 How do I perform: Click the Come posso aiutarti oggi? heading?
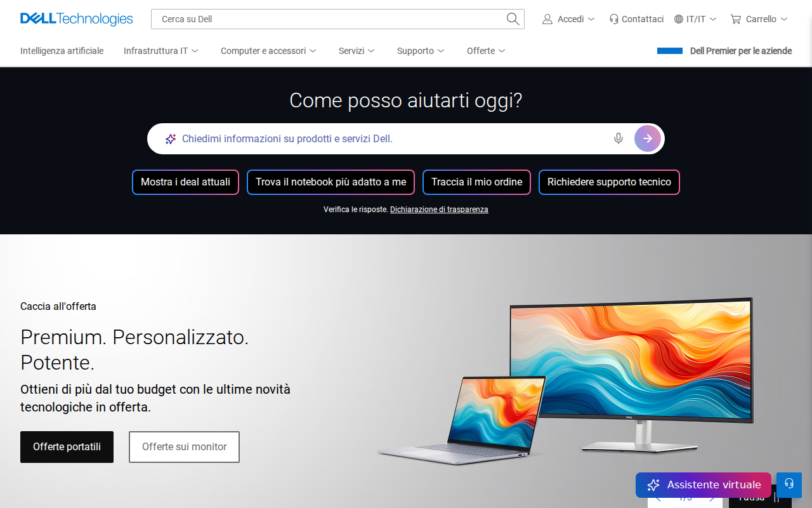406,100
